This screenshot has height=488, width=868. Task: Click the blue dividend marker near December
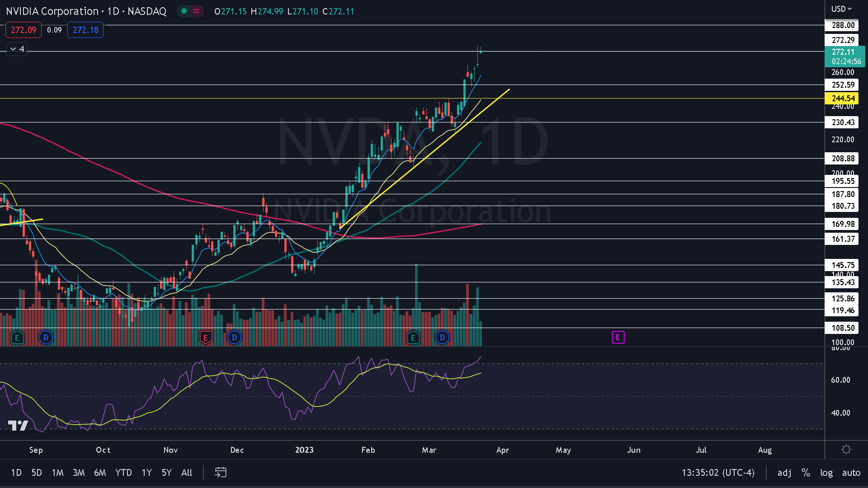[234, 338]
